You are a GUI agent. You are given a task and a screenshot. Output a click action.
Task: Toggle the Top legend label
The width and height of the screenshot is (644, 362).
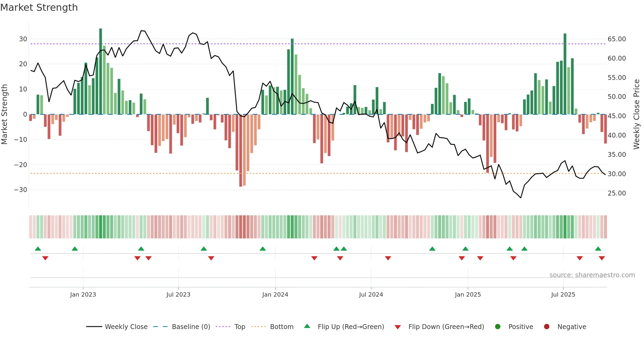pos(240,327)
